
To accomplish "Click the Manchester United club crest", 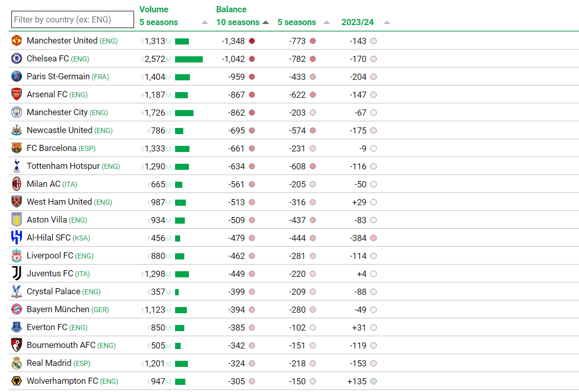I will coord(16,41).
